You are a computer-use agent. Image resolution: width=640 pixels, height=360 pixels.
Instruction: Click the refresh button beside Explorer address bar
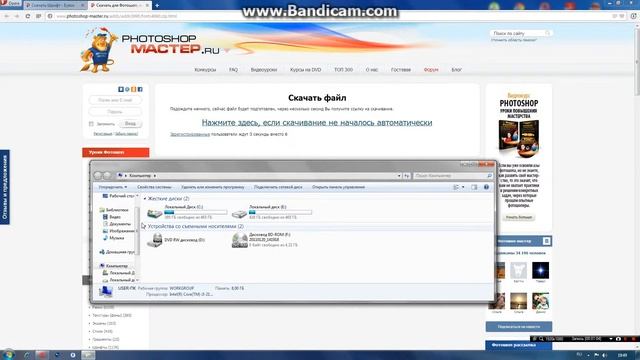tap(407, 176)
